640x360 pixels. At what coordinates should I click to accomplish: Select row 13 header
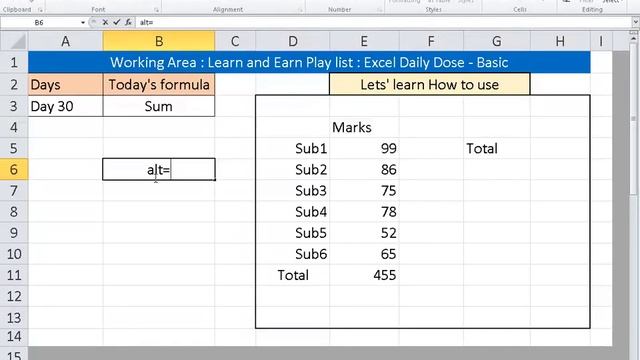[14, 318]
